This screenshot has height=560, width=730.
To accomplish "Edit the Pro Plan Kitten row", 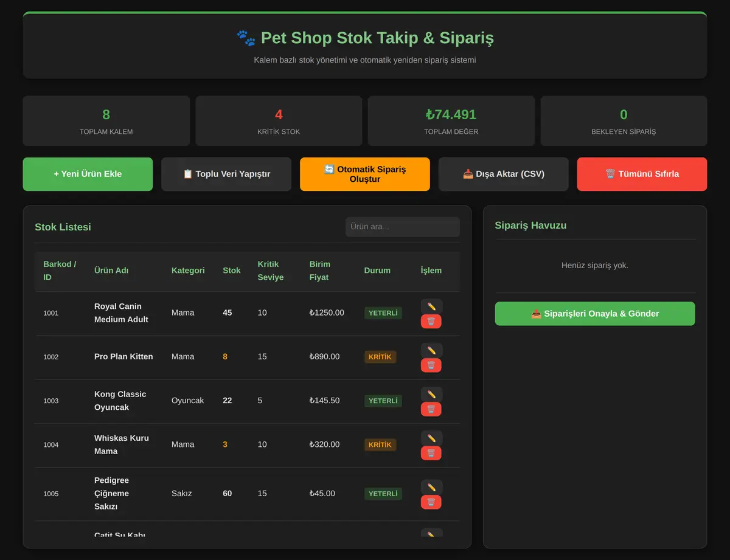I will (x=431, y=350).
